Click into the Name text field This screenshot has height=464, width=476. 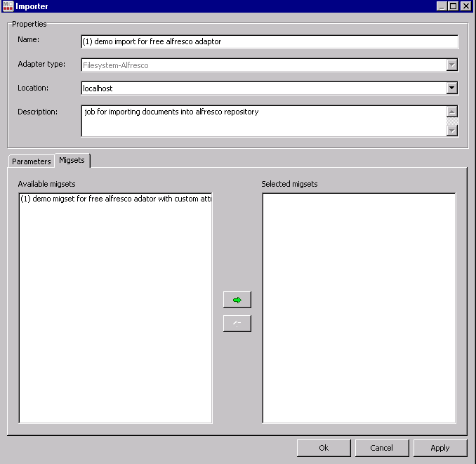tap(270, 41)
